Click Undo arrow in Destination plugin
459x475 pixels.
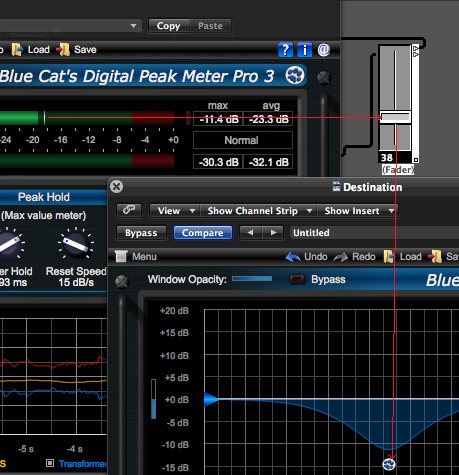point(293,257)
